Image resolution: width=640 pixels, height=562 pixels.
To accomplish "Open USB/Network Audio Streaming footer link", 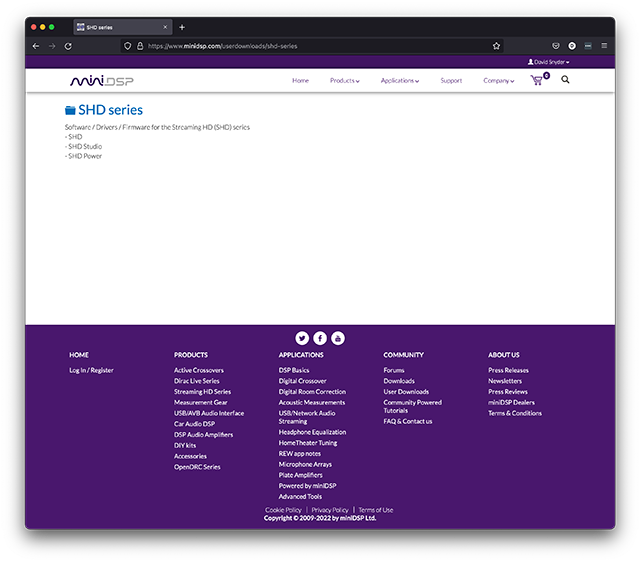I will pos(307,417).
